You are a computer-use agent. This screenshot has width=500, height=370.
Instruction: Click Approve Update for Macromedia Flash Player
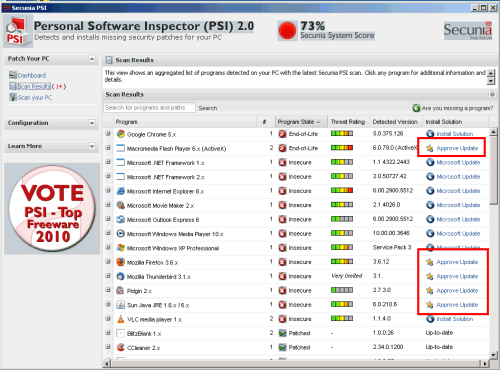pyautogui.click(x=457, y=148)
